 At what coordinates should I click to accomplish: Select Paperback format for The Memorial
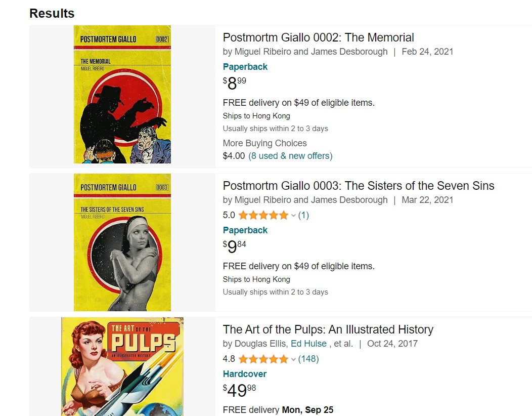pyautogui.click(x=245, y=67)
